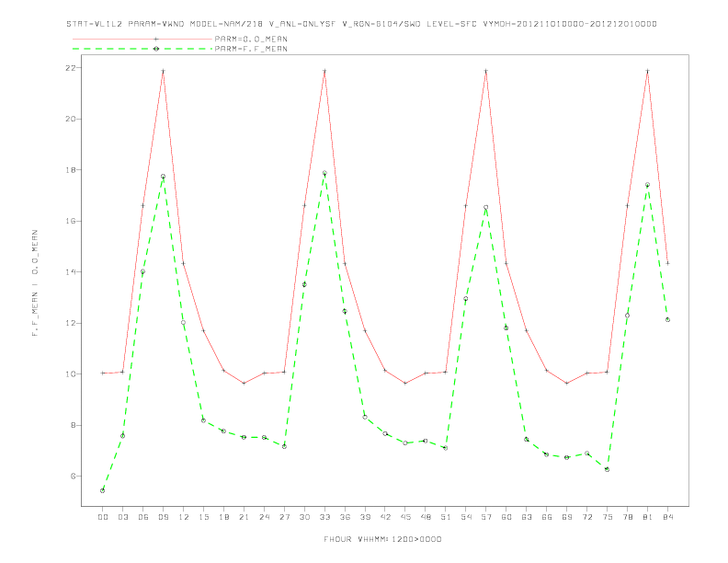
Task: Click the green data point at hour 51
Action: (446, 448)
